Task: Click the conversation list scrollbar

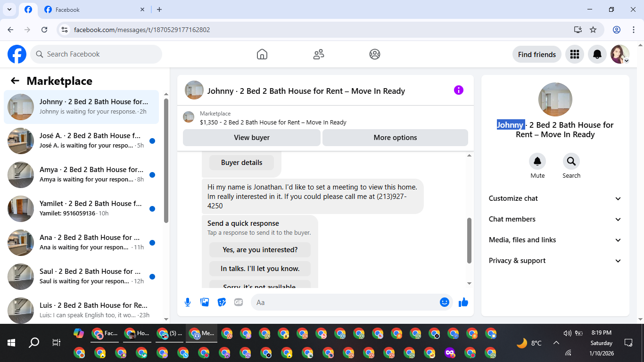Action: click(x=166, y=160)
